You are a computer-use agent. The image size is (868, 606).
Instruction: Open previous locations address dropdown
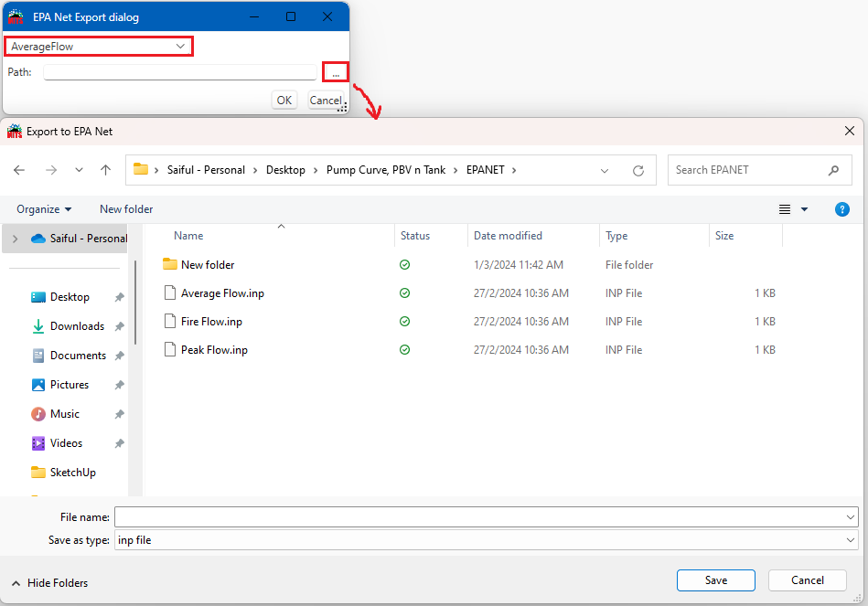[x=605, y=170]
